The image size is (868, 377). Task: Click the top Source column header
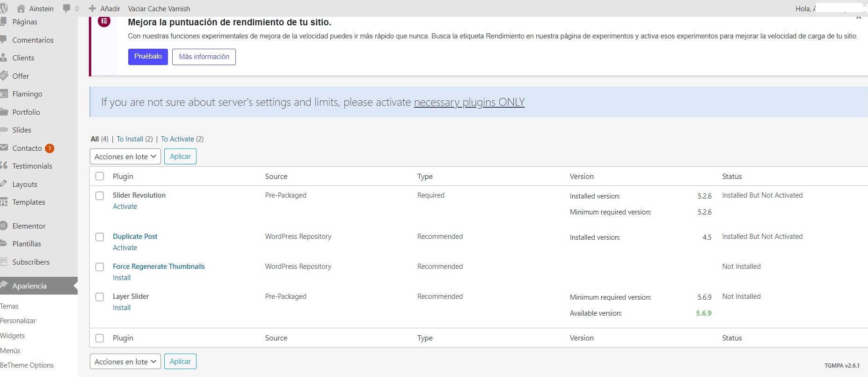(x=276, y=177)
